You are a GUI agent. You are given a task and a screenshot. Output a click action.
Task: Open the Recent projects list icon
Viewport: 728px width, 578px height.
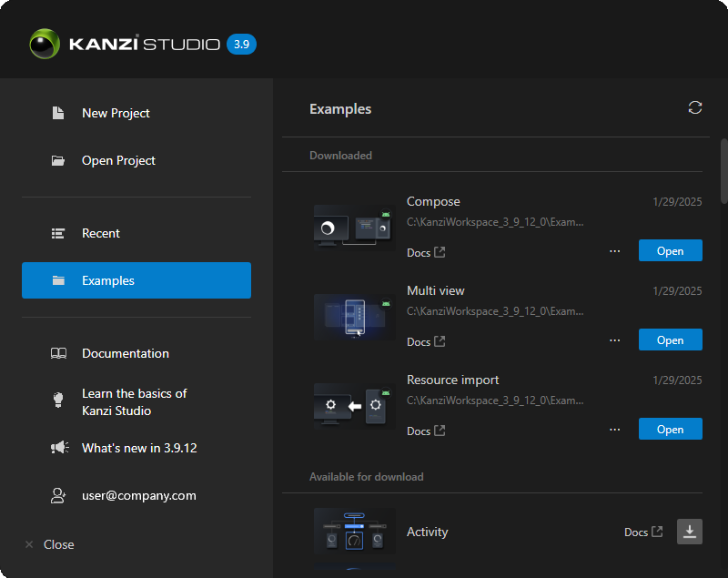pyautogui.click(x=57, y=233)
